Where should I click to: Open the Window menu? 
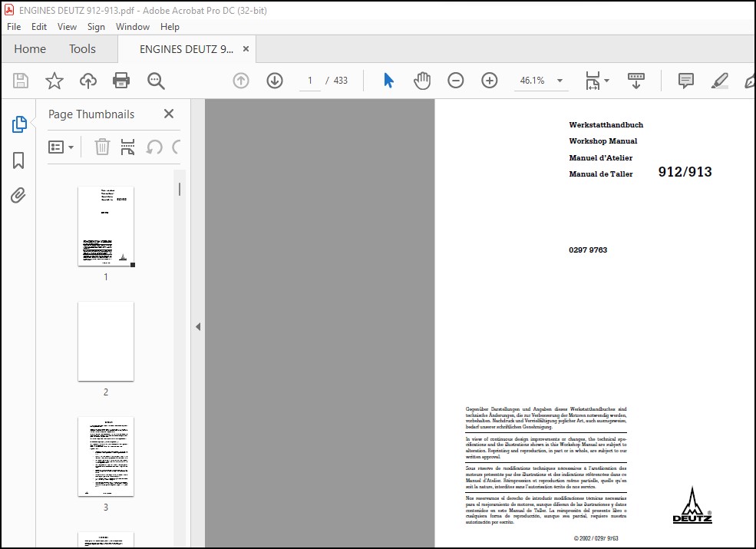(133, 27)
